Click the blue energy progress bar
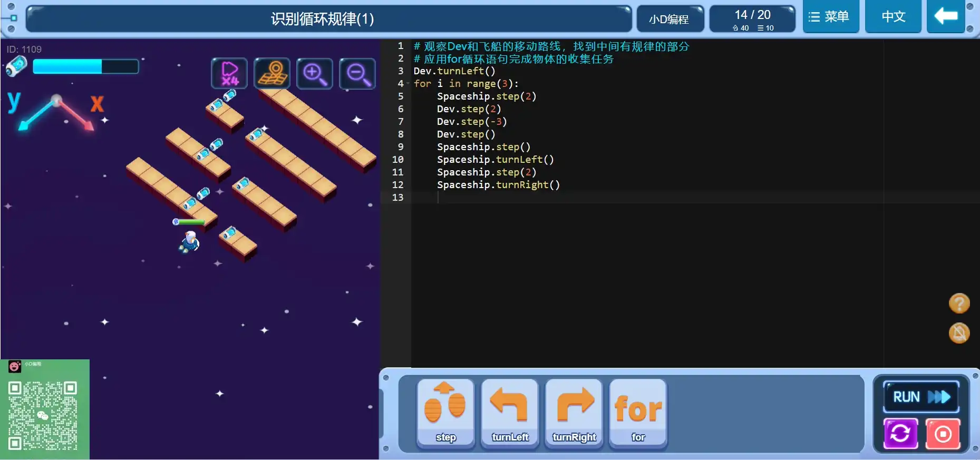Image resolution: width=980 pixels, height=460 pixels. [x=85, y=66]
